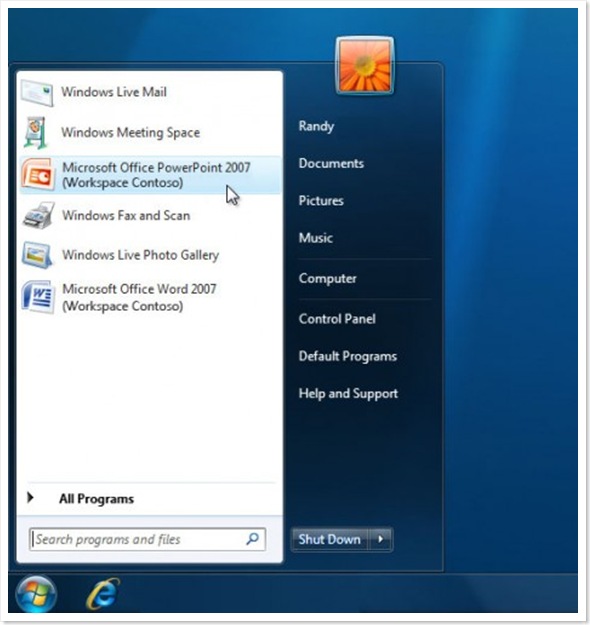Click the Windows Meeting Space icon

[35, 133]
